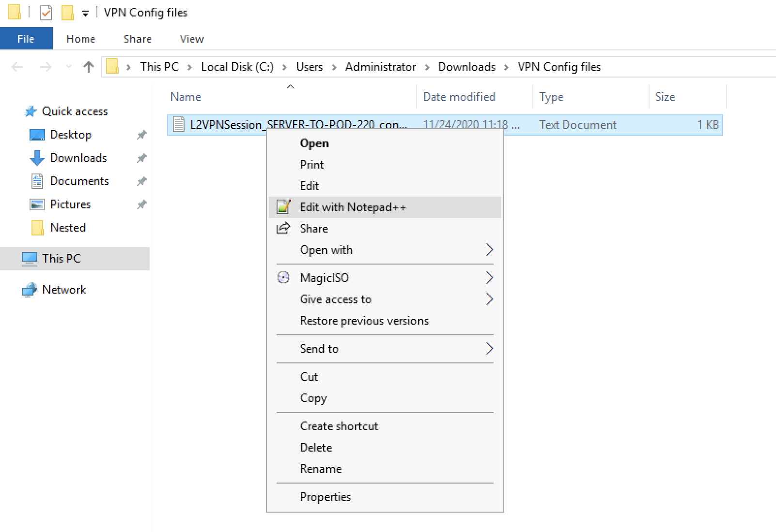Viewport: 776px width, 532px height.
Task: Select This PC in navigation pane
Action: pos(61,259)
